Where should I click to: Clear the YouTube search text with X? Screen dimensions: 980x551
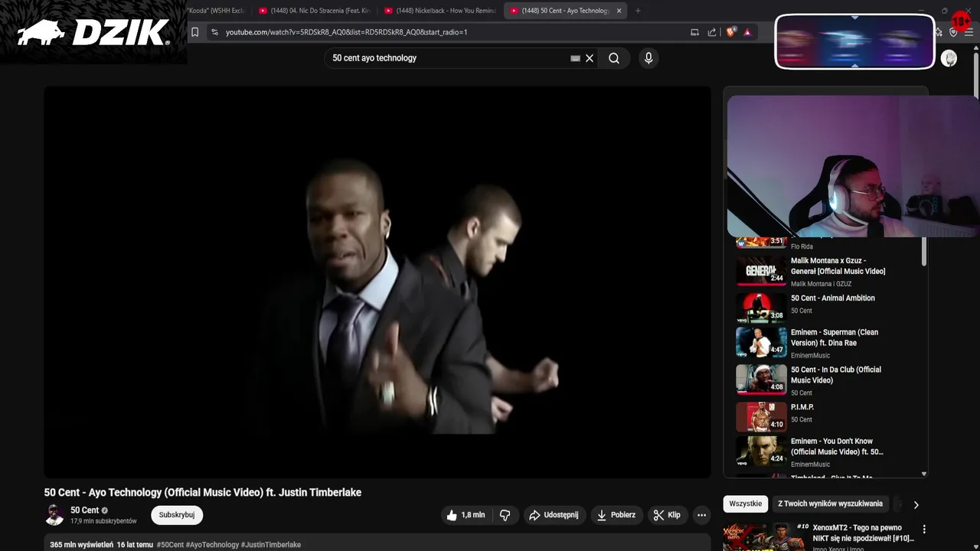pyautogui.click(x=590, y=58)
